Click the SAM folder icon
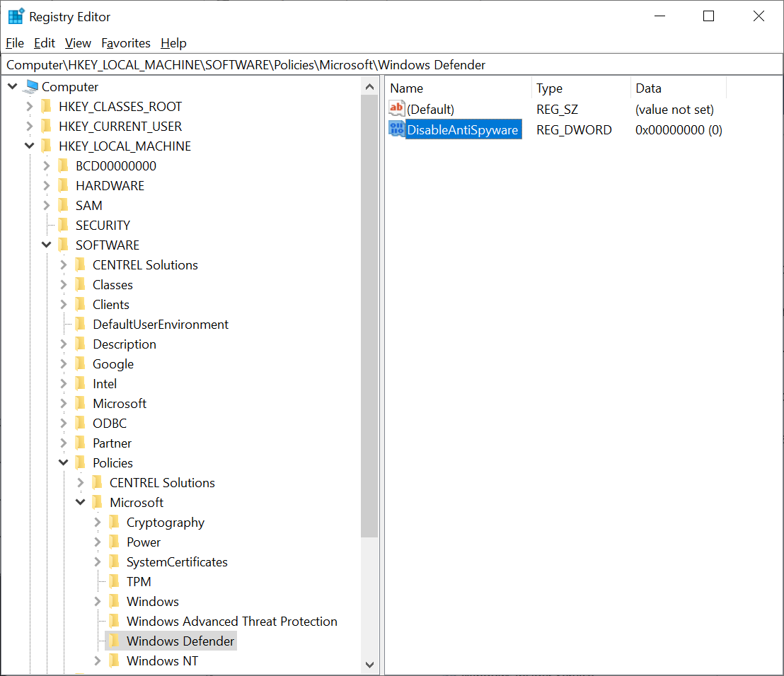The width and height of the screenshot is (784, 676). pyautogui.click(x=64, y=205)
